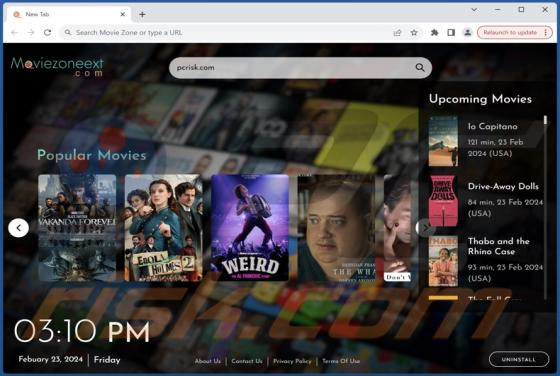Click the 03:10 PM clock
This screenshot has width=560, height=376.
[82, 331]
